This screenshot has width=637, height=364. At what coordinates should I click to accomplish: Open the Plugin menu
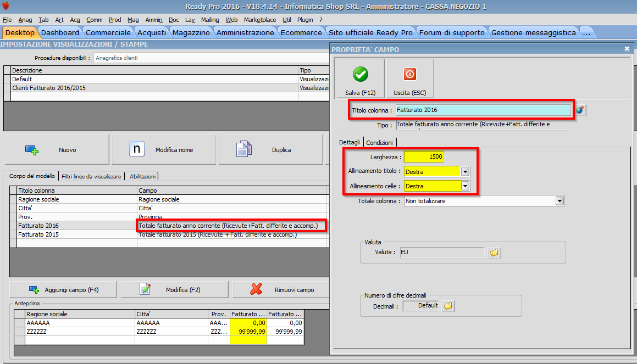coord(305,20)
